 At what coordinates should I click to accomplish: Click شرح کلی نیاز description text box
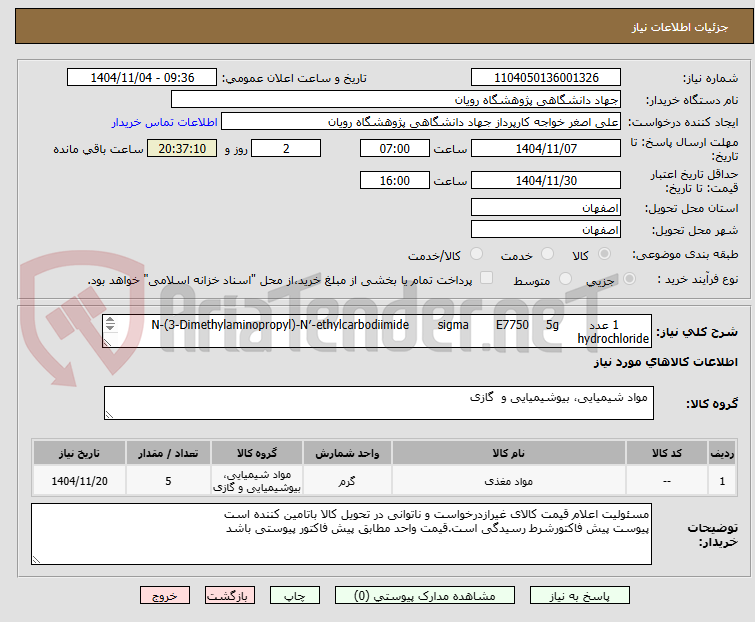pyautogui.click(x=377, y=331)
